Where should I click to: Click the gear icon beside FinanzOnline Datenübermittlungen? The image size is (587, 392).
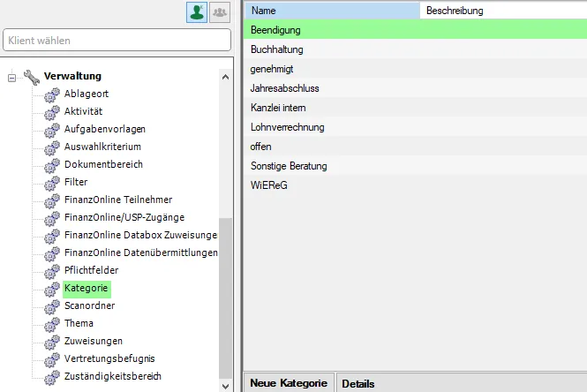52,254
